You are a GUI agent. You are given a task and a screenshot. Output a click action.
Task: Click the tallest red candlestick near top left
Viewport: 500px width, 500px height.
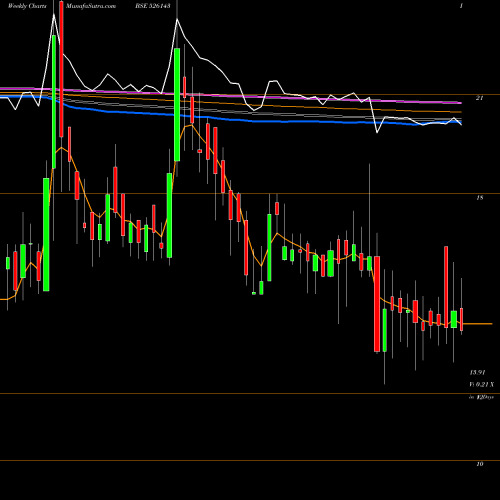point(61,69)
